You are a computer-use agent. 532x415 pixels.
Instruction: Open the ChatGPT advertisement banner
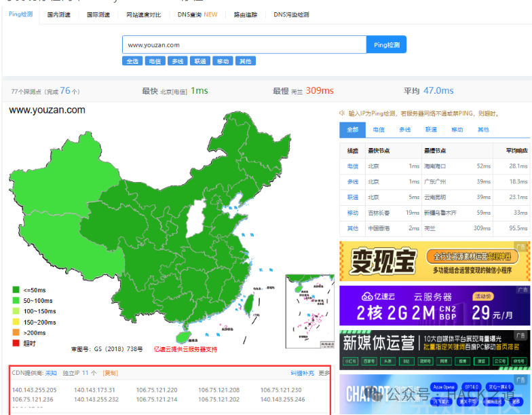(x=434, y=394)
